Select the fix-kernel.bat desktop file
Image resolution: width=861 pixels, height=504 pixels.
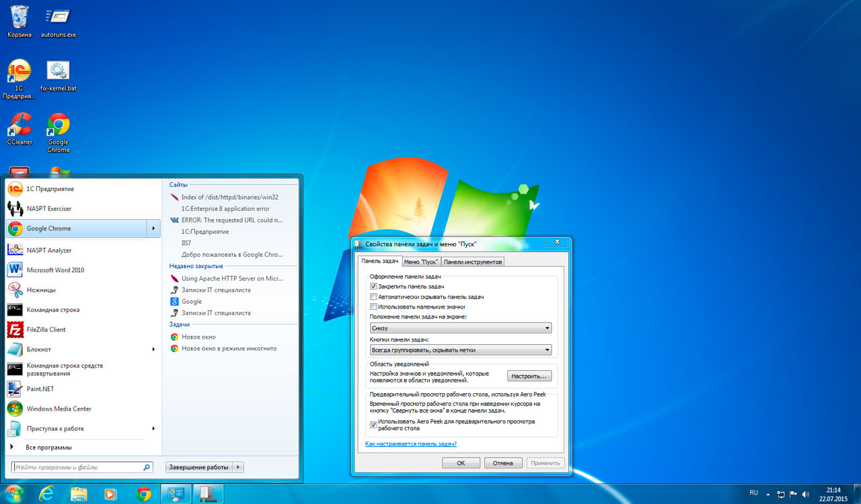pos(58,73)
